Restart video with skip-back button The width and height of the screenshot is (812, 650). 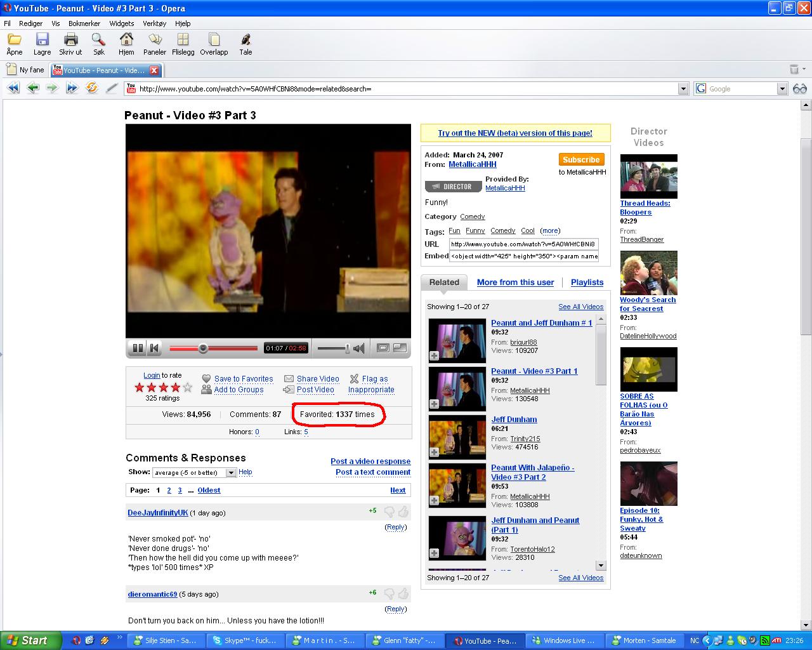(x=154, y=348)
